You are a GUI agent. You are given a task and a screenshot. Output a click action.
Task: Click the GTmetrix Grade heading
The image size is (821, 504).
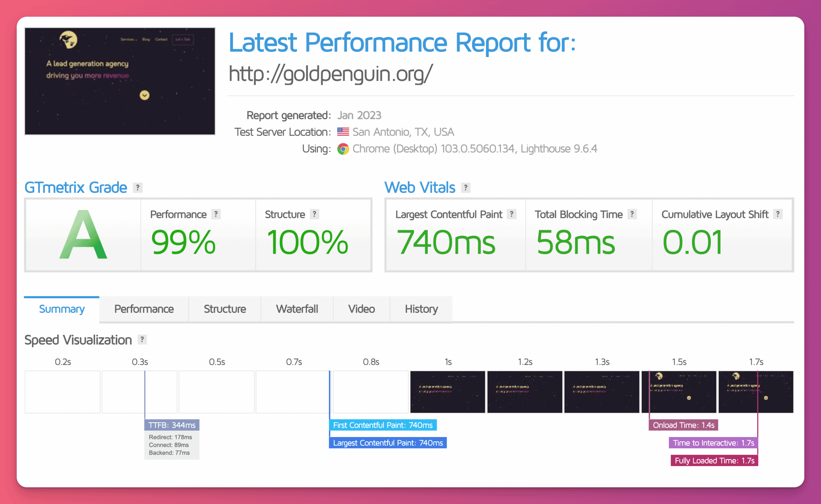76,188
